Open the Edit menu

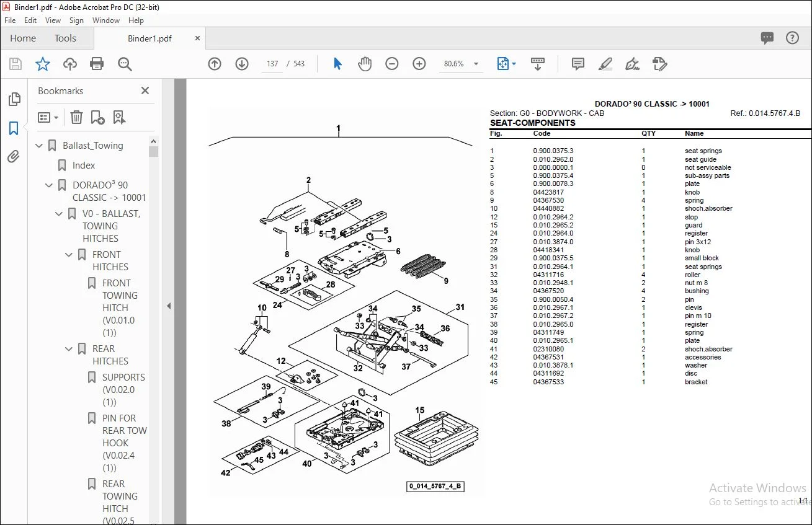(30, 20)
